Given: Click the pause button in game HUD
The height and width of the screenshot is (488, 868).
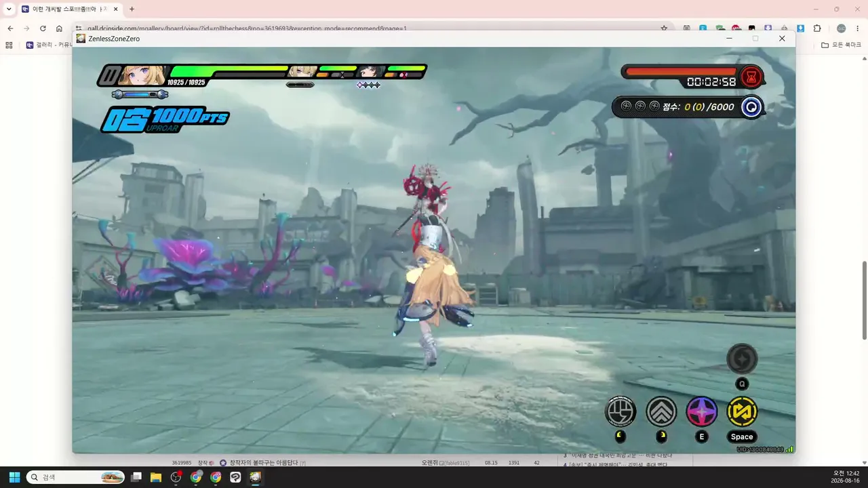Looking at the screenshot, I should click(x=111, y=75).
